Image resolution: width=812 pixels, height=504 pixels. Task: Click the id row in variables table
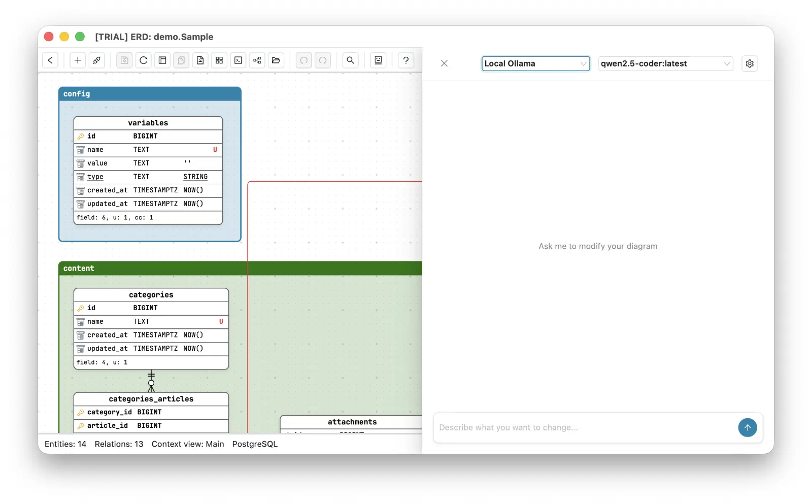pos(148,136)
